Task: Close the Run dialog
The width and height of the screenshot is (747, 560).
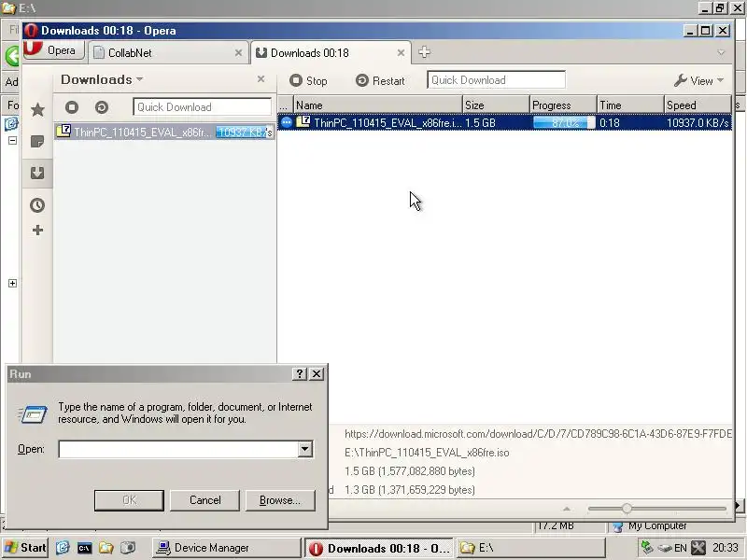Action: 317,374
